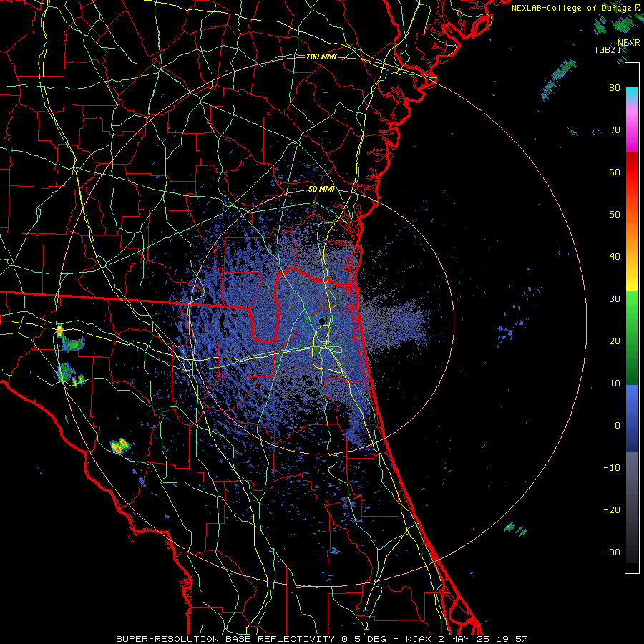Select the [dBZ] unit label
The height and width of the screenshot is (644, 644).
click(x=608, y=50)
